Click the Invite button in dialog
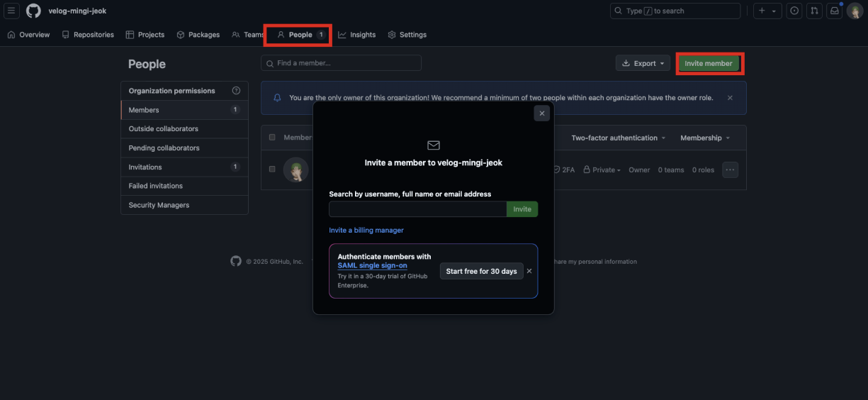This screenshot has height=400, width=868. 522,209
